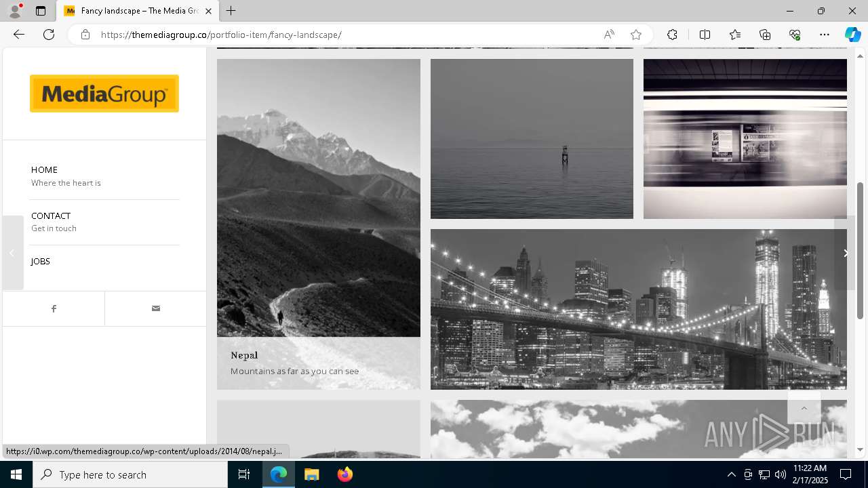Open Extensions puzzle icon
Viewport: 868px width, 488px height.
tap(672, 35)
